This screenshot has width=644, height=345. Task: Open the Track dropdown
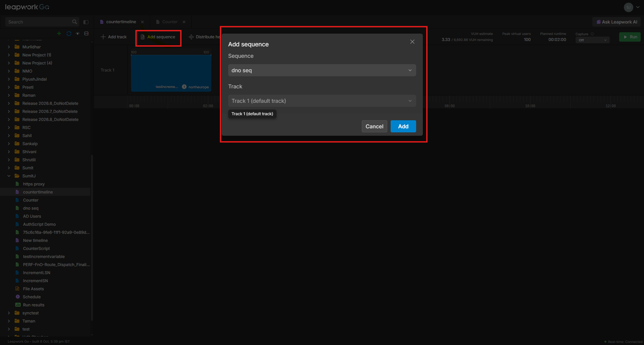[322, 101]
